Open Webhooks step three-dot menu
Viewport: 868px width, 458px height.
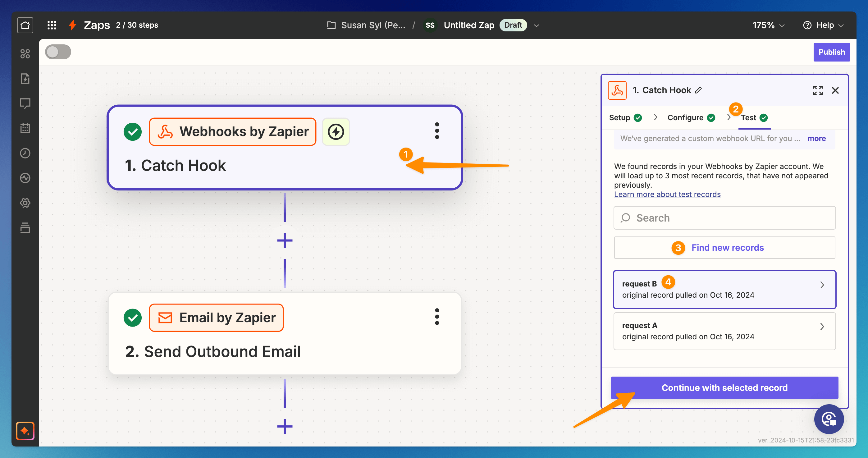[437, 131]
